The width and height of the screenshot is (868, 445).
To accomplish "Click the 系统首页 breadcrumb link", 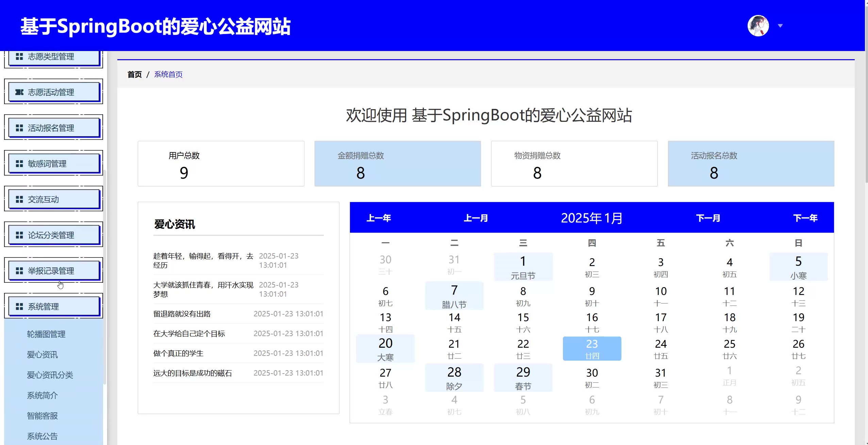I will (x=168, y=75).
